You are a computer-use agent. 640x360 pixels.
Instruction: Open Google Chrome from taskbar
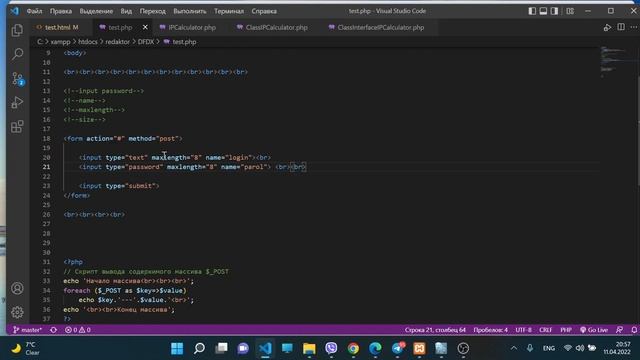point(353,349)
